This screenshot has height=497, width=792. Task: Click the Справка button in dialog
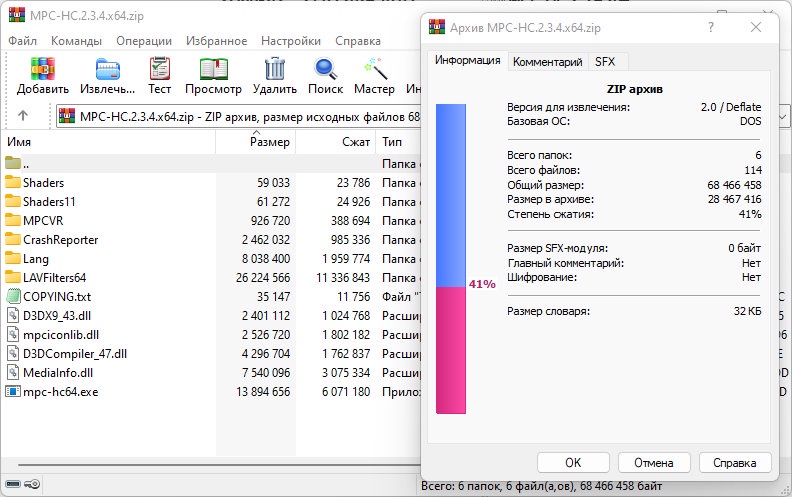(734, 463)
